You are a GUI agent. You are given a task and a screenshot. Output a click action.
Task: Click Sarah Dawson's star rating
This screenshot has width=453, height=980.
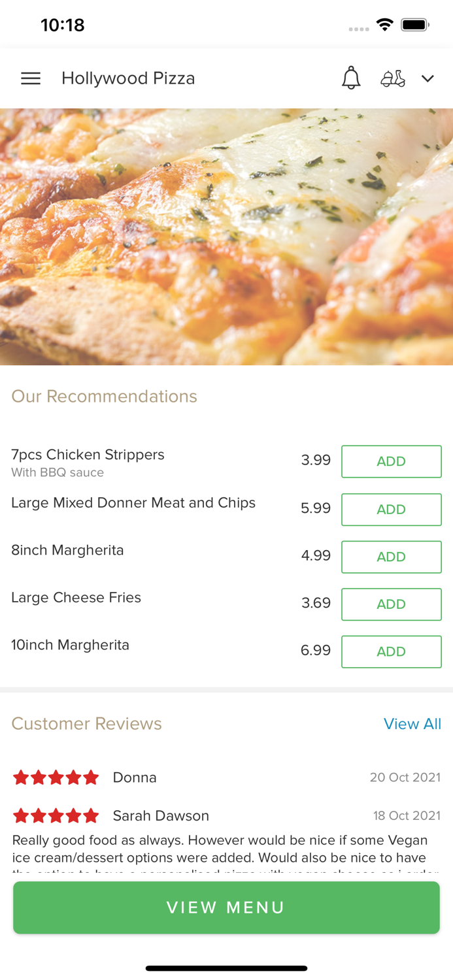[x=56, y=815]
